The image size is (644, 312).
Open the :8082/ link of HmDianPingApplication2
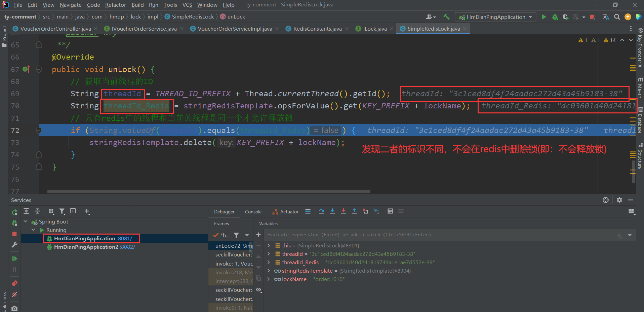point(127,247)
